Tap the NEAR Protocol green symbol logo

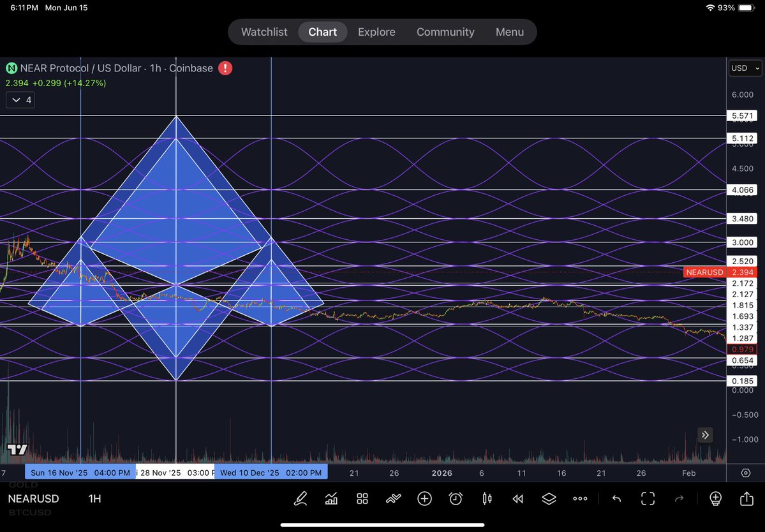11,68
